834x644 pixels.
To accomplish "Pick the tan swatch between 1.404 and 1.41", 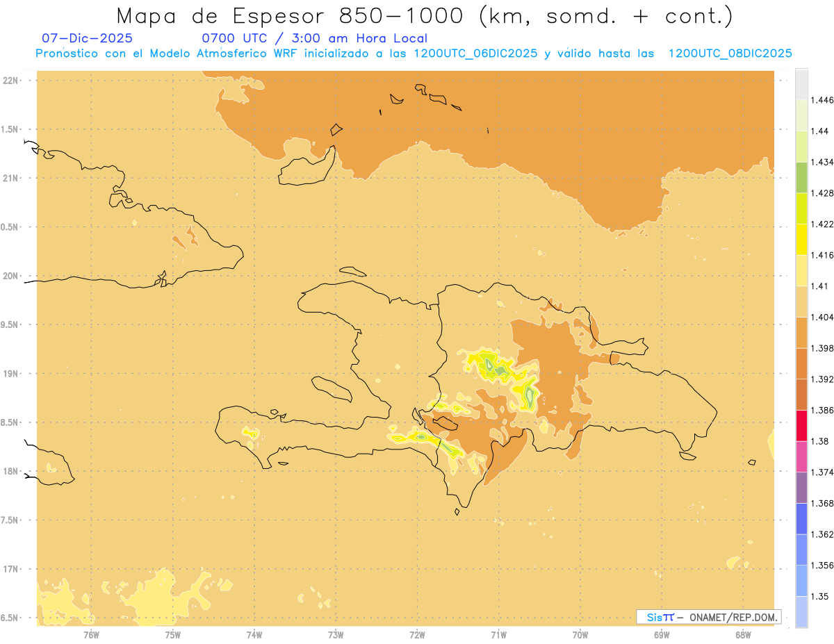I will (x=801, y=302).
